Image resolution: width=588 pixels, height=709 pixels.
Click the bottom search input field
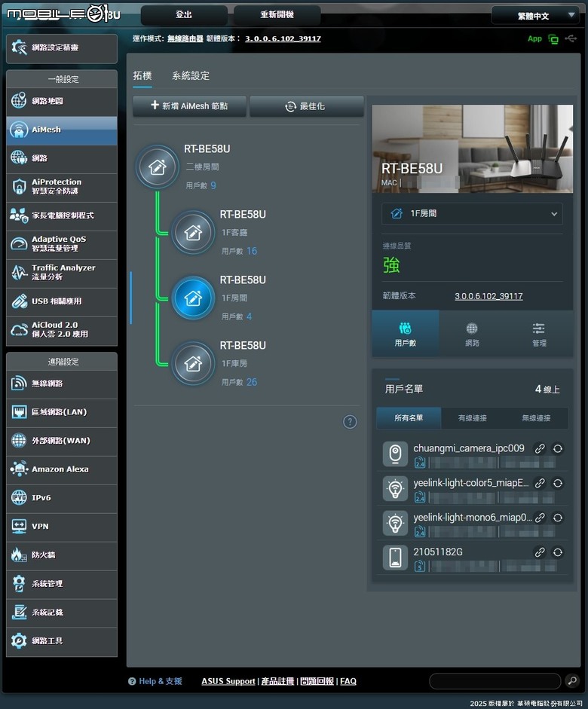(x=495, y=680)
